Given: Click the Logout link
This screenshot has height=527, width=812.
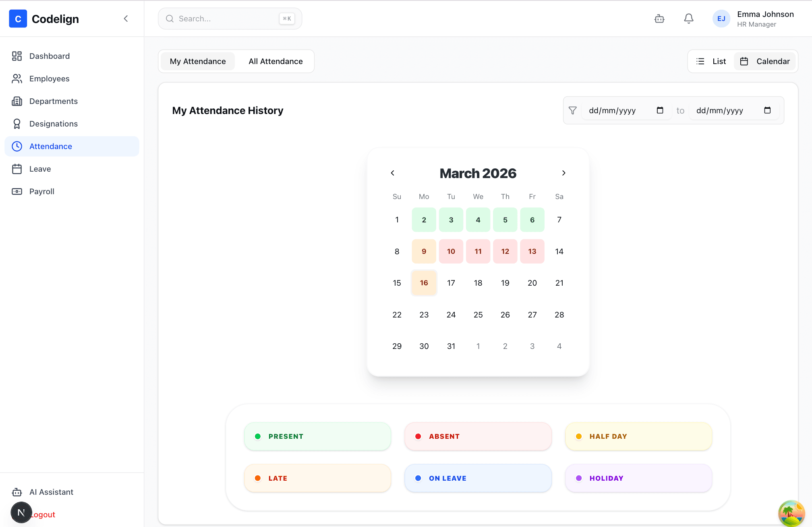Looking at the screenshot, I should tap(44, 515).
